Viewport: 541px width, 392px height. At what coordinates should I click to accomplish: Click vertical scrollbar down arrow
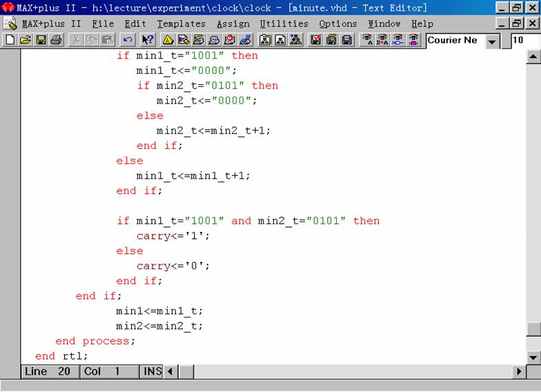(x=533, y=357)
